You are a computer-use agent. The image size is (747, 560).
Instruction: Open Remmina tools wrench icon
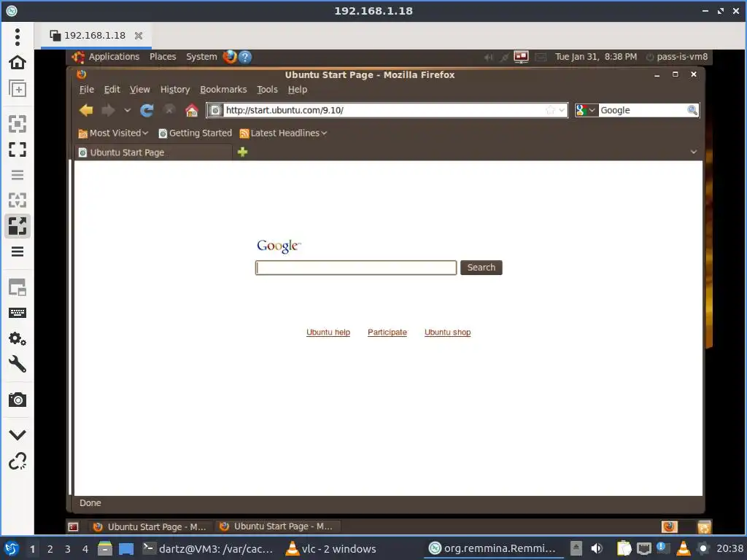click(18, 365)
